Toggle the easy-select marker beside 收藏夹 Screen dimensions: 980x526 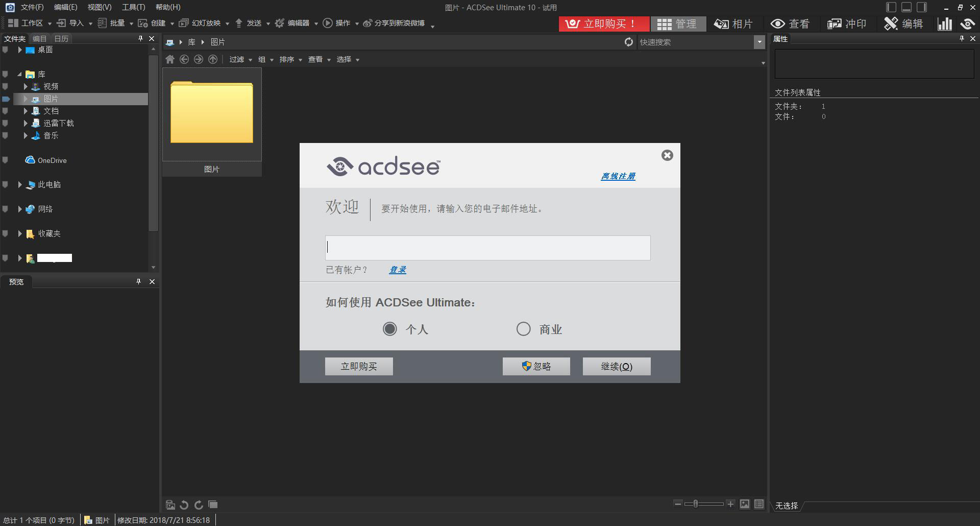(x=5, y=233)
